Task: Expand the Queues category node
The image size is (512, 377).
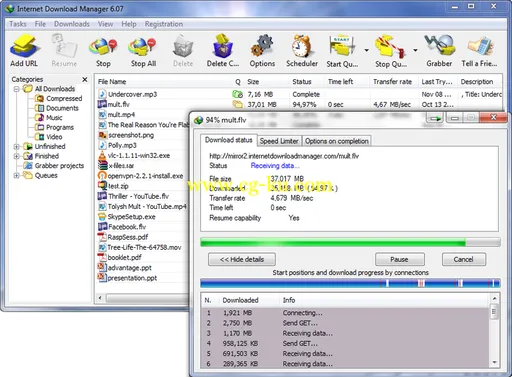Action: pyautogui.click(x=16, y=176)
